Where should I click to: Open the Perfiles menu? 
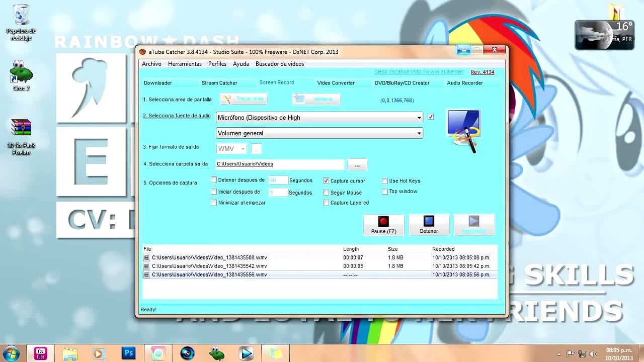point(217,64)
